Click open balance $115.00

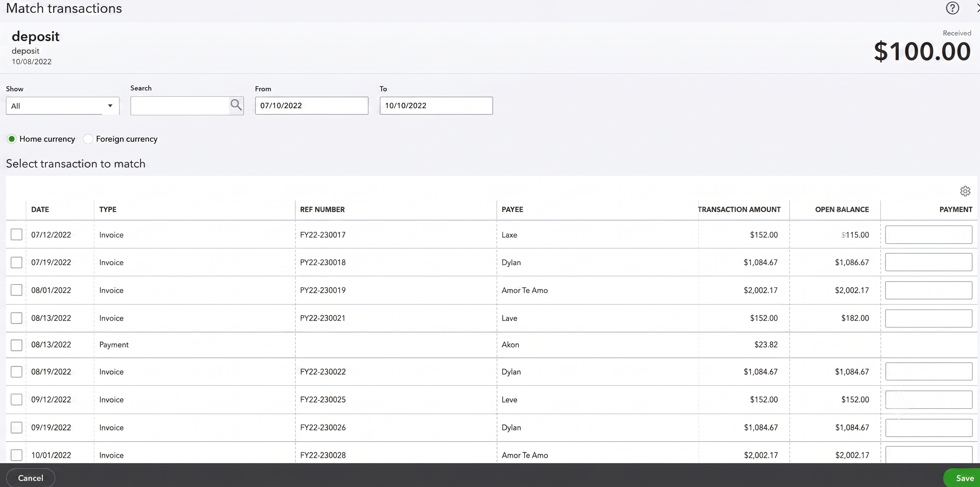[x=855, y=235]
